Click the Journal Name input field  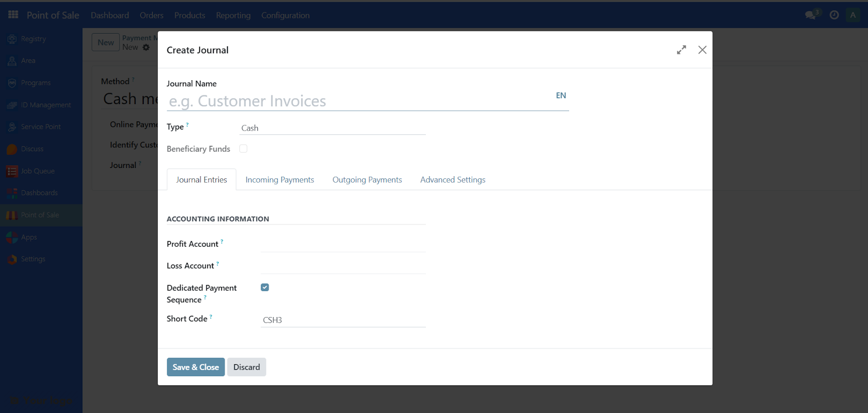358,101
